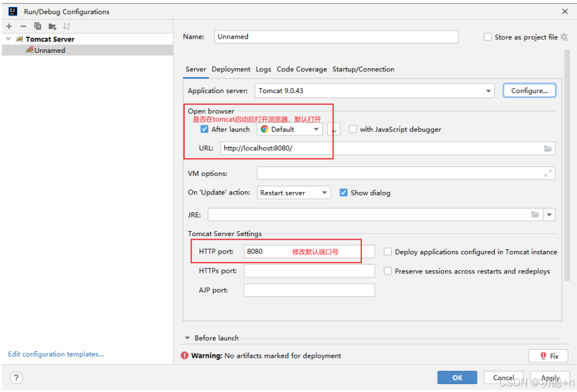
Task: Click the IntelliJ IDEA logo in title bar
Action: pyautogui.click(x=13, y=11)
